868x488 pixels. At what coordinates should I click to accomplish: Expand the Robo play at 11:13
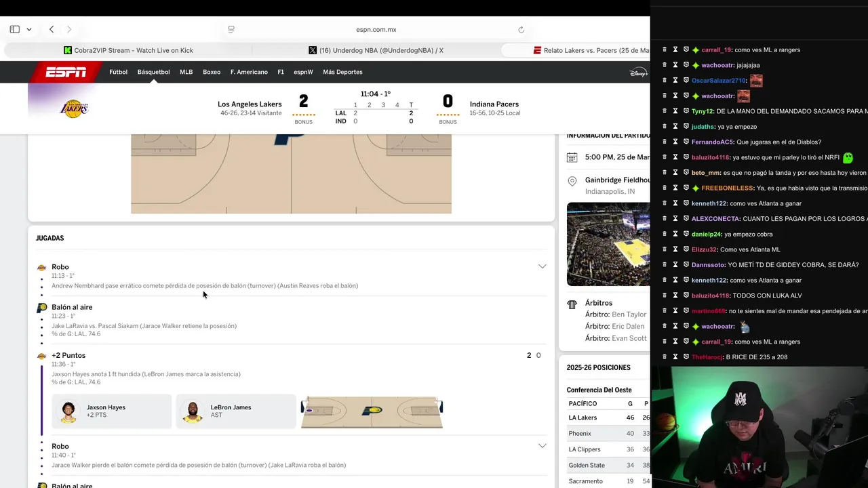click(542, 266)
